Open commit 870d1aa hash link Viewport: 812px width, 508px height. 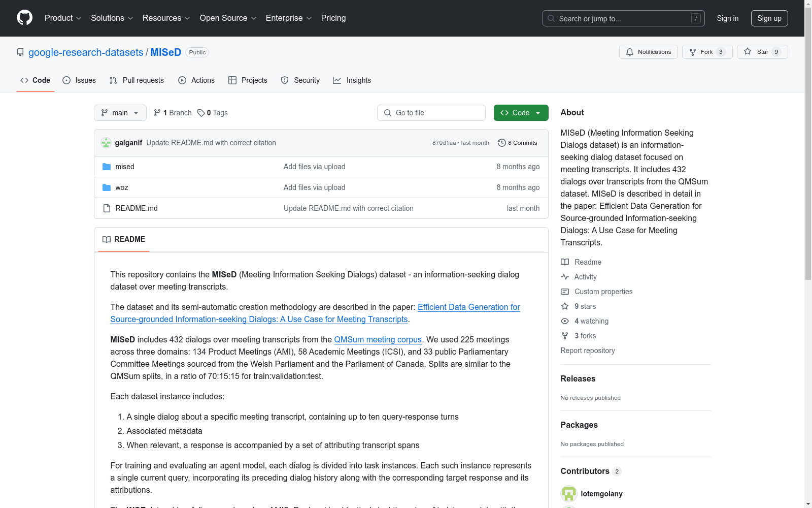click(444, 143)
